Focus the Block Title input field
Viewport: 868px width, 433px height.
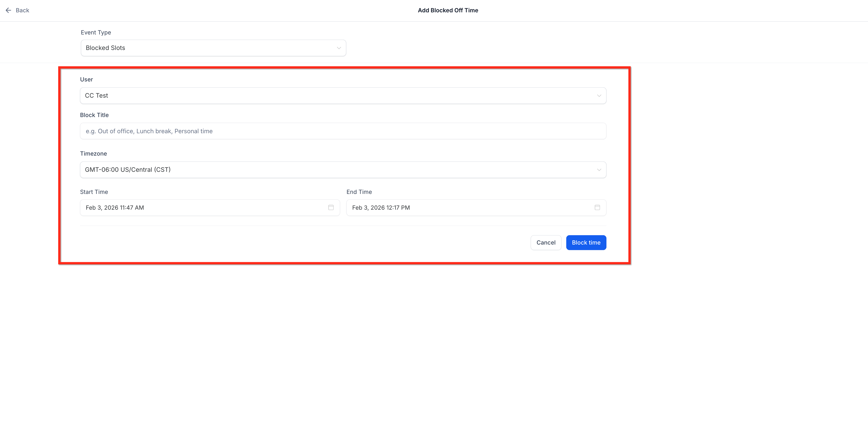(342, 131)
